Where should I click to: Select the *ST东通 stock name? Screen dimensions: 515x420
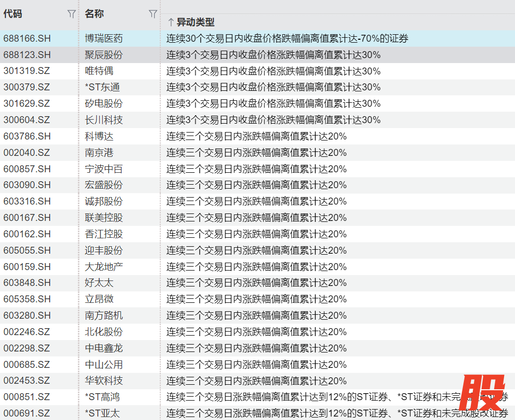coord(102,87)
